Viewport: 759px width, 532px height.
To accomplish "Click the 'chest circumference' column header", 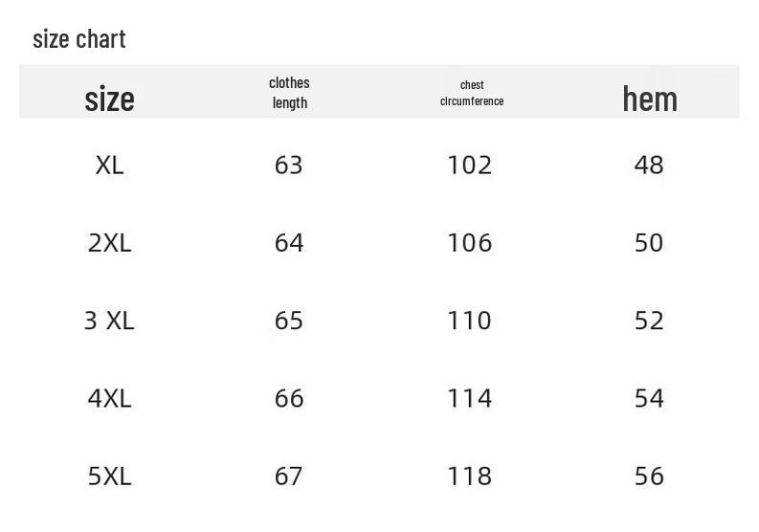I will 472,93.
